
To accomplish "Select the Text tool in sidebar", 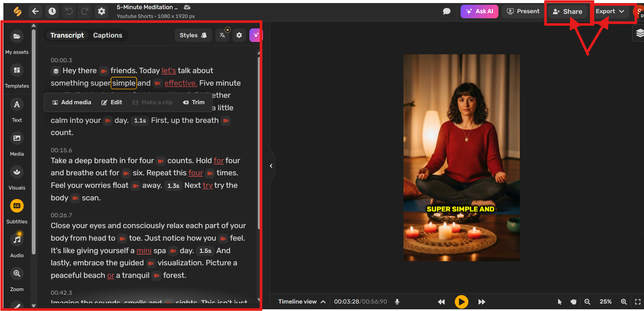I will [x=17, y=105].
